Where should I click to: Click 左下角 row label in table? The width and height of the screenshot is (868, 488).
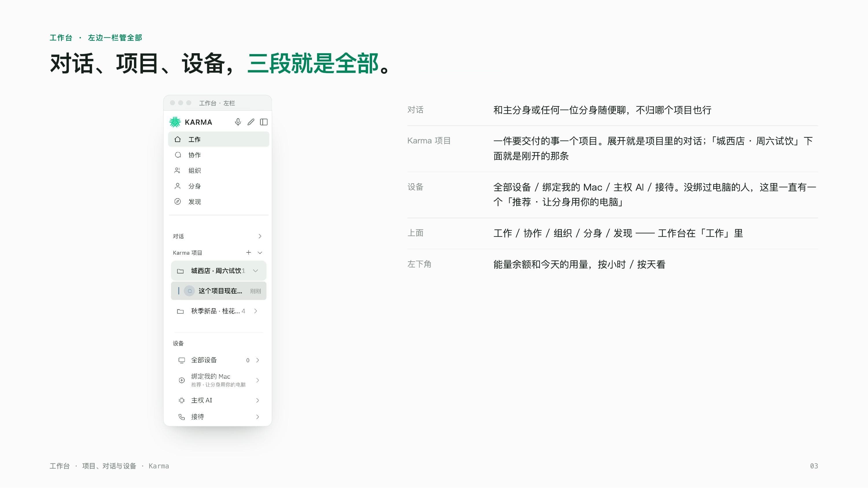419,264
